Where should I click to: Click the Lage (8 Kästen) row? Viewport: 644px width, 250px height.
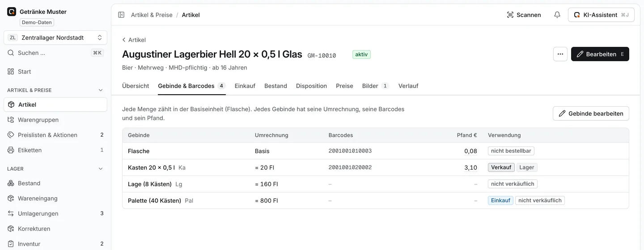tap(376, 184)
